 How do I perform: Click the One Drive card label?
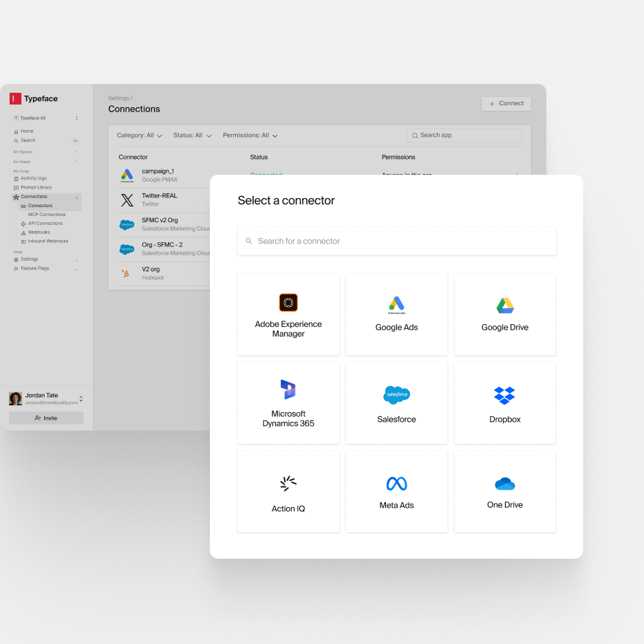click(x=505, y=505)
